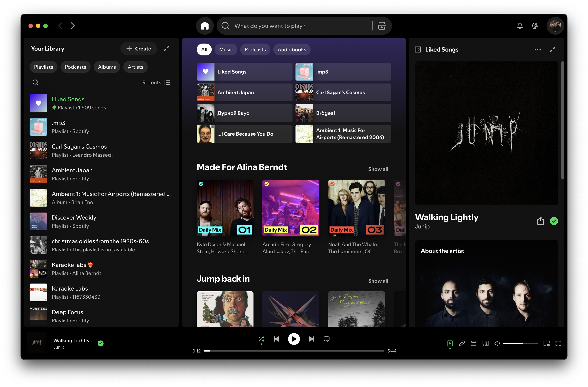The image size is (588, 387).
Task: Skip to next track
Action: pos(311,339)
